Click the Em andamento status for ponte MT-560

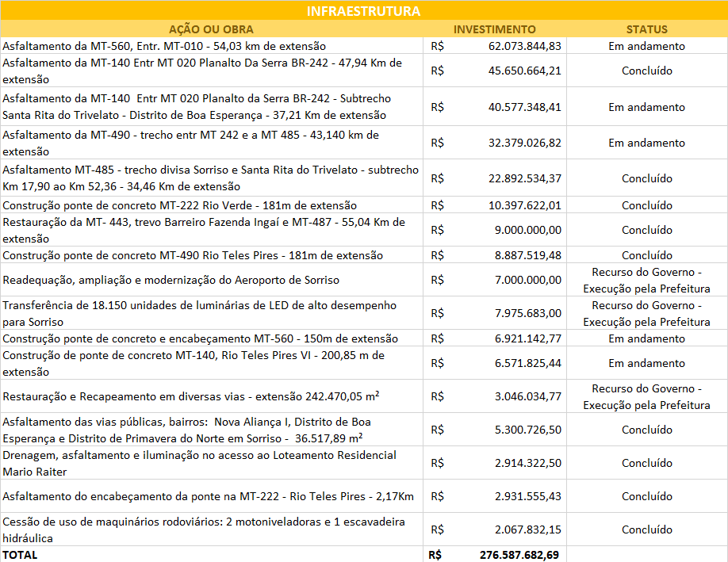point(646,338)
